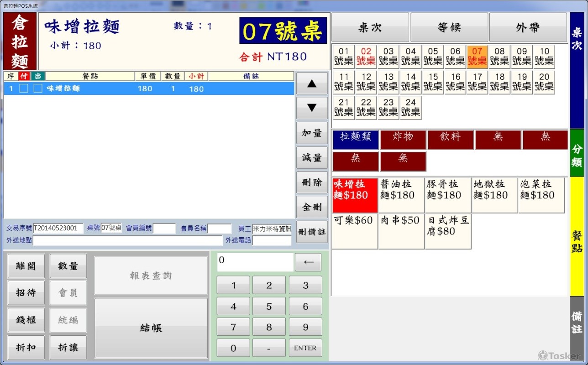This screenshot has width=588, height=365.
Task: Open the 備註 side tab
Action: click(x=577, y=323)
